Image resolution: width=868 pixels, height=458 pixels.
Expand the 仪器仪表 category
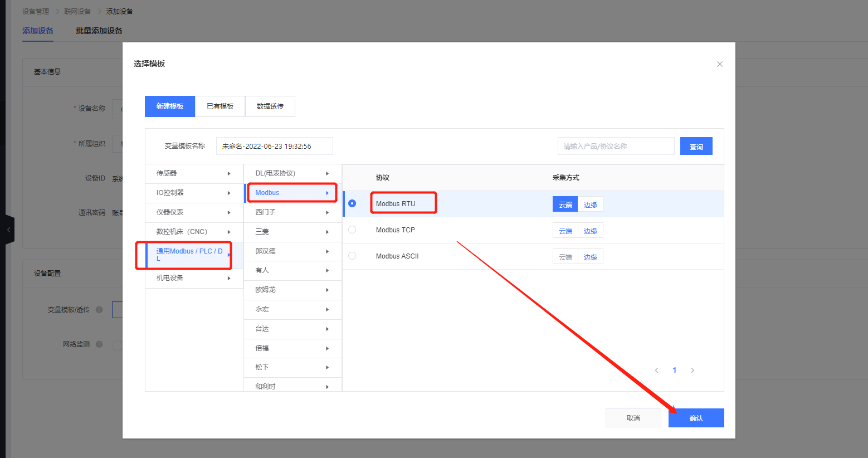pos(194,212)
